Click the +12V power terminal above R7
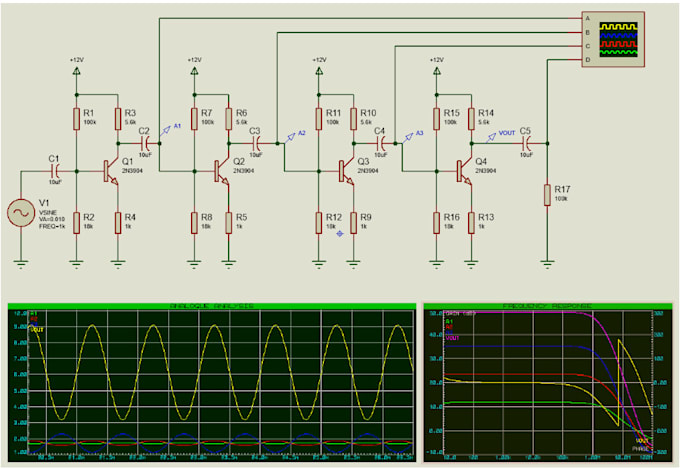The image size is (680, 469). (194, 71)
